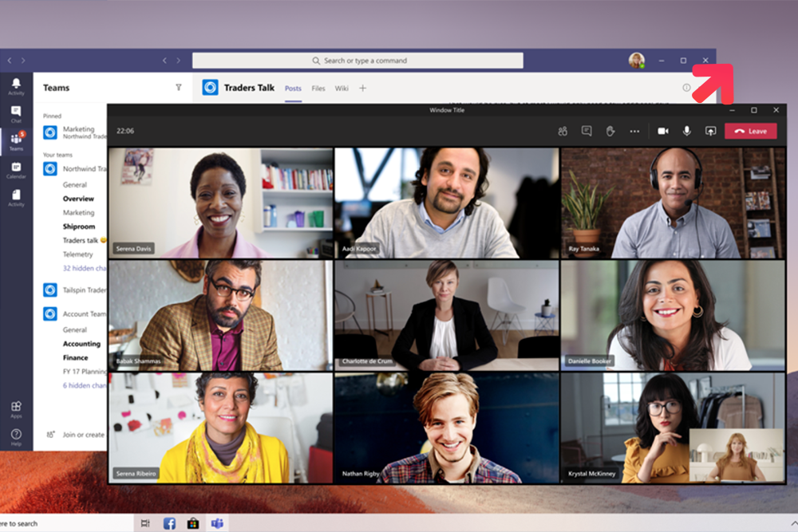798x532 pixels.
Task: Click the Tailspin Traders team avatar
Action: [49, 290]
